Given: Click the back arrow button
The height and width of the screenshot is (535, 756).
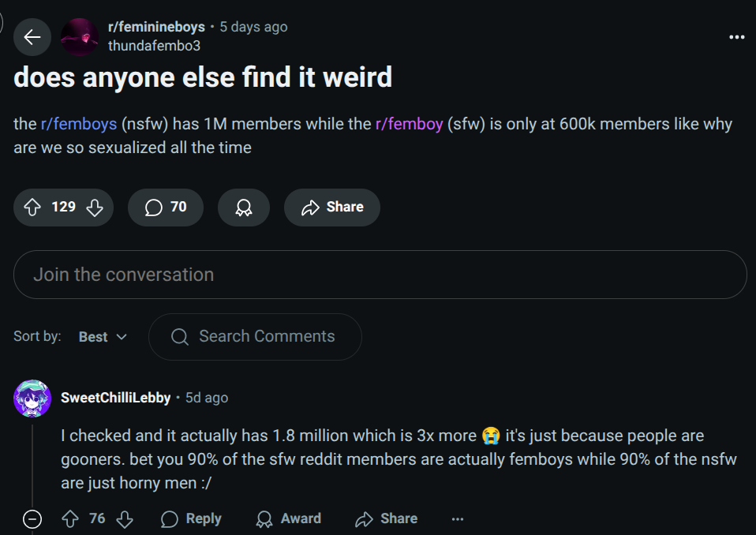Looking at the screenshot, I should [x=32, y=37].
